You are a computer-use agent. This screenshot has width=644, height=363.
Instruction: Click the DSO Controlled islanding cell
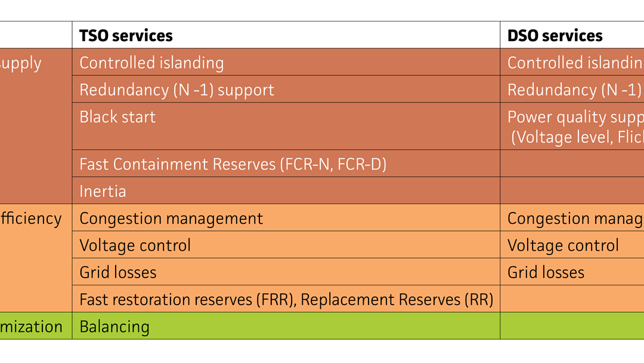pos(572,62)
